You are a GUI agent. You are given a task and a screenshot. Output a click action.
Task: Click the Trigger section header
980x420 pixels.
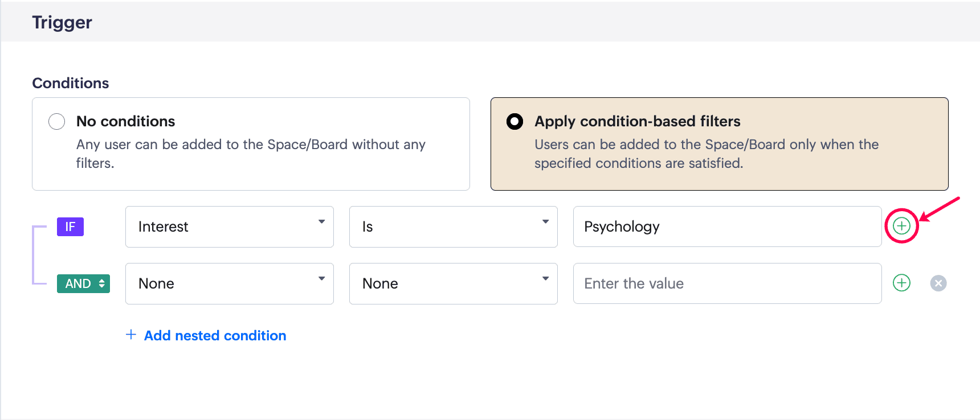point(62,22)
